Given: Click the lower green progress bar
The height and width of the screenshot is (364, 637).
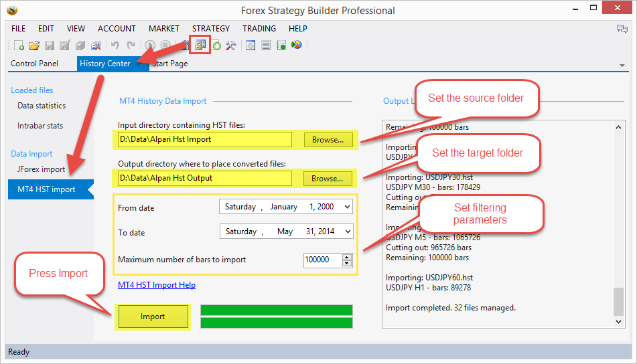Looking at the screenshot, I should [277, 323].
